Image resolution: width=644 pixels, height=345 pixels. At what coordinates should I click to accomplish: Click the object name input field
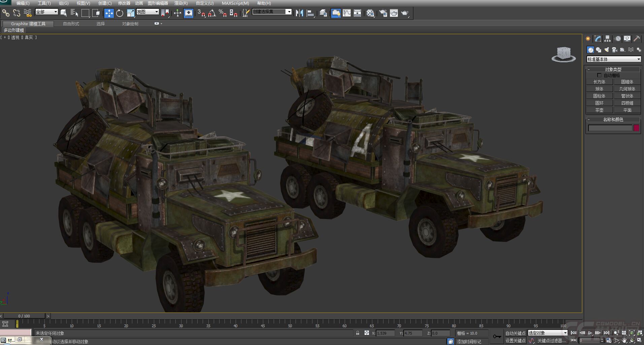coord(610,128)
